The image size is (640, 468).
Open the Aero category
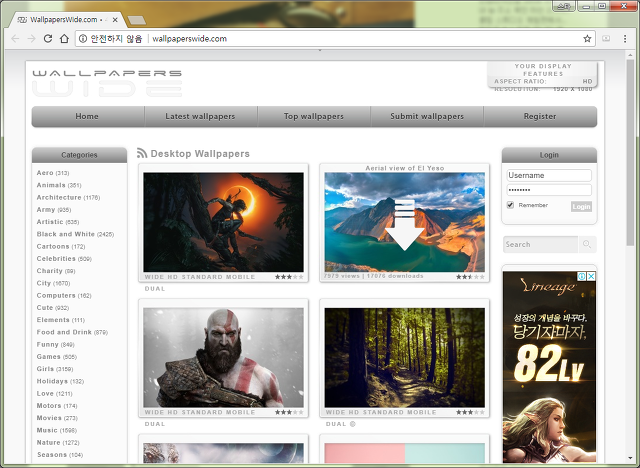[53, 173]
